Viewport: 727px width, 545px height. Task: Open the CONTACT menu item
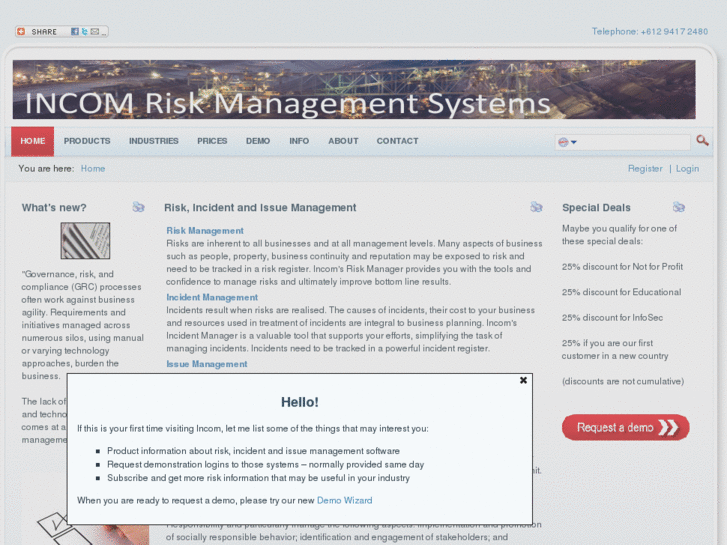click(x=397, y=141)
